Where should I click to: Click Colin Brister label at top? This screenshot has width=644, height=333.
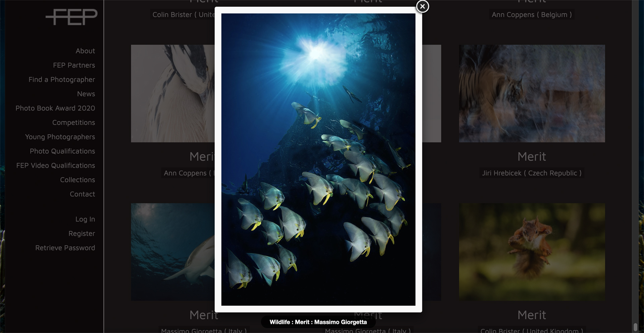point(183,15)
